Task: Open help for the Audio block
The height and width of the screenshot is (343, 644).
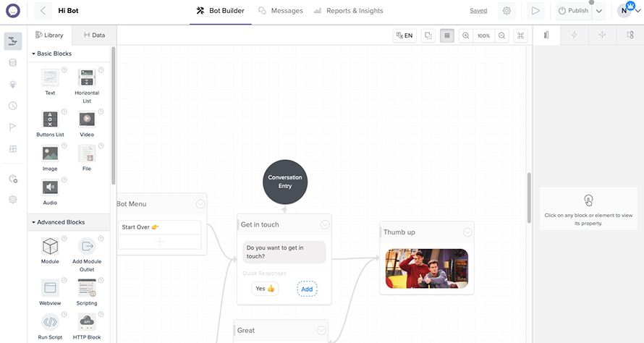Action: click(x=64, y=180)
